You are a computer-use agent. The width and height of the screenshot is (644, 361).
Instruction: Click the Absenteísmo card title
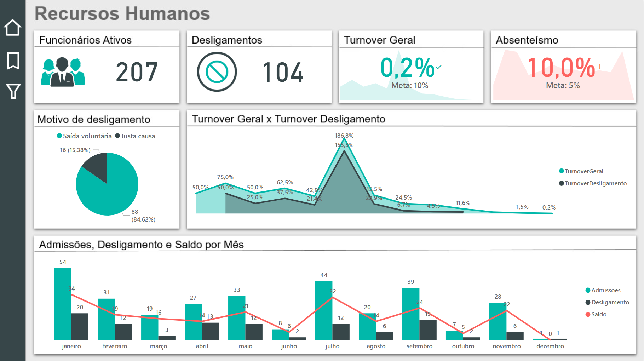click(527, 40)
